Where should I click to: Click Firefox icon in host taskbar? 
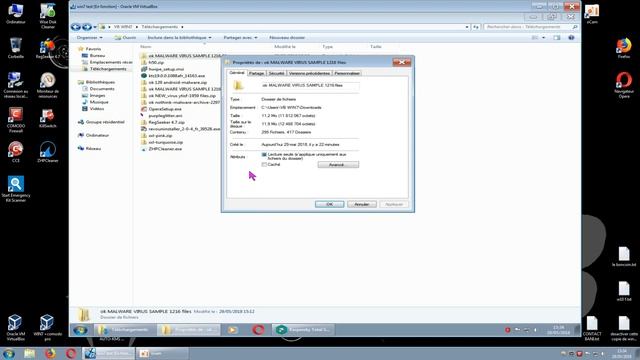pos(50,353)
